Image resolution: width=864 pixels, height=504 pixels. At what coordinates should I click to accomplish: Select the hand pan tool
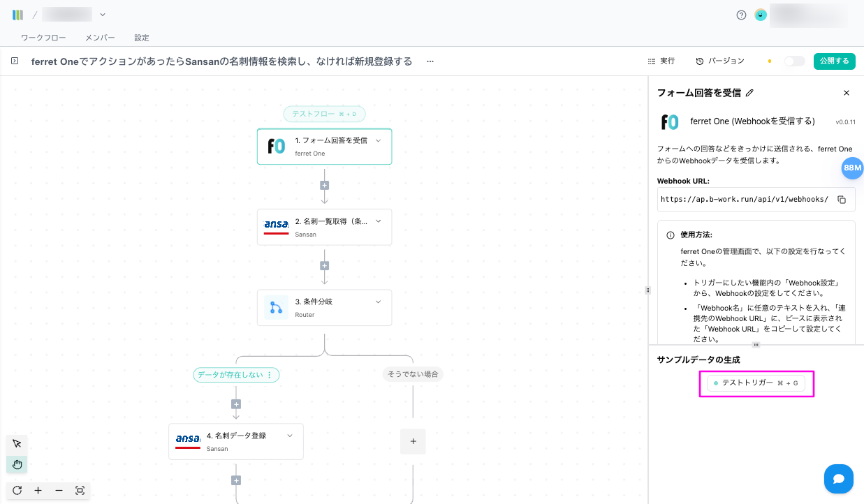point(17,464)
